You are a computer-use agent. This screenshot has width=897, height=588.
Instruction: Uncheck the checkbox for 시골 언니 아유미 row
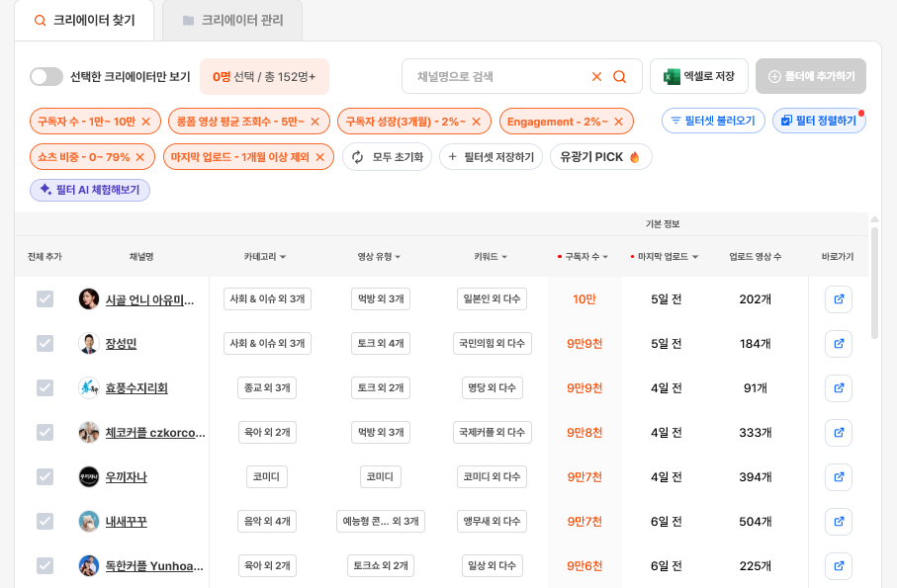(x=45, y=298)
